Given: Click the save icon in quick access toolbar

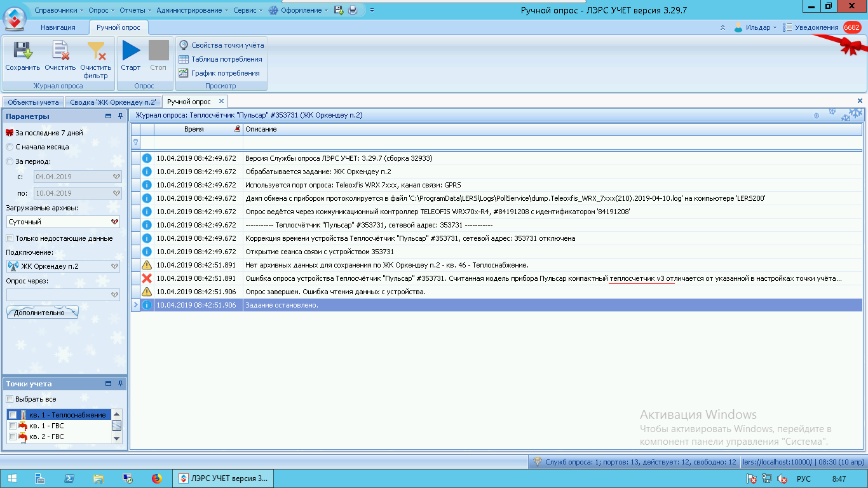Looking at the screenshot, I should pyautogui.click(x=339, y=10).
